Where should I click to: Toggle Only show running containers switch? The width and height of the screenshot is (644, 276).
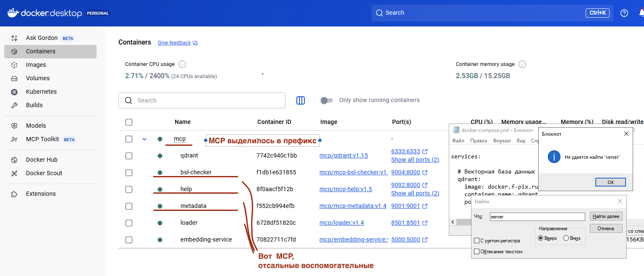[327, 100]
